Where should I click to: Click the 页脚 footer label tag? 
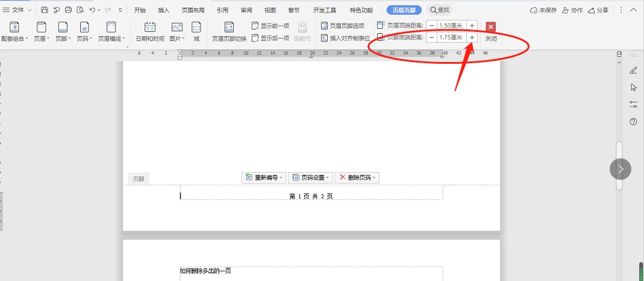click(139, 179)
